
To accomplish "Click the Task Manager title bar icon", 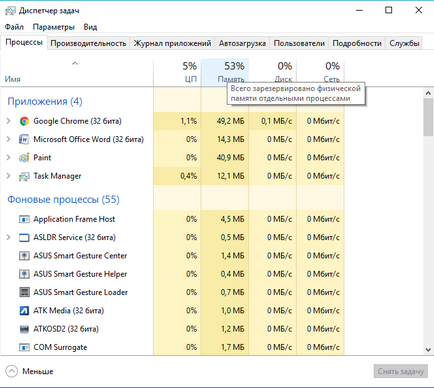I will (x=10, y=11).
